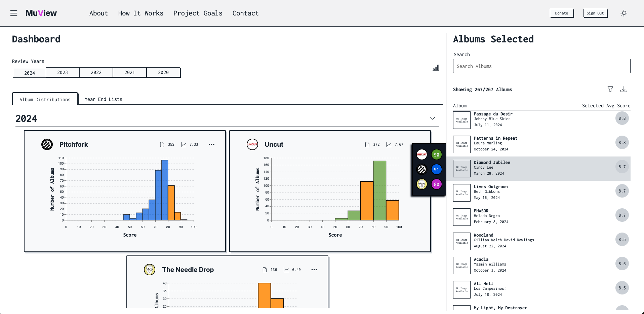644x314 pixels.
Task: Open the How It Works page
Action: pyautogui.click(x=140, y=13)
